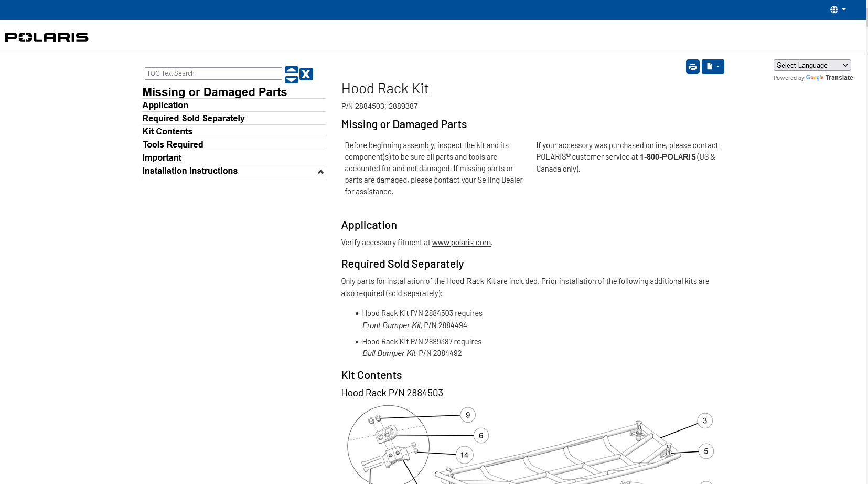Click in the TOC Text Search field
Screen dimensions: 868x484
[x=213, y=73]
